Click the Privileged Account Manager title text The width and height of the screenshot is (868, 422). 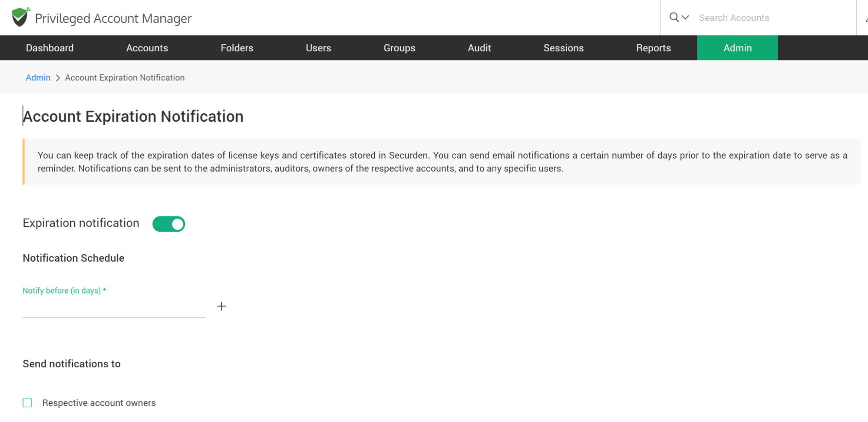point(113,18)
